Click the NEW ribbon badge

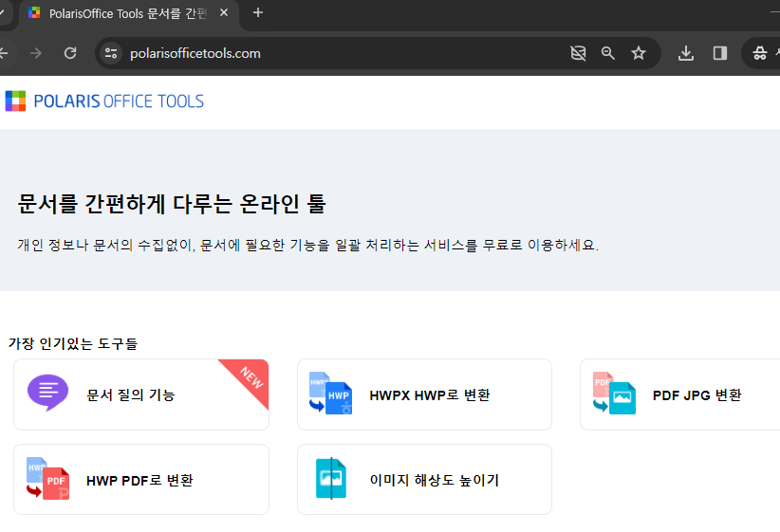tap(251, 377)
